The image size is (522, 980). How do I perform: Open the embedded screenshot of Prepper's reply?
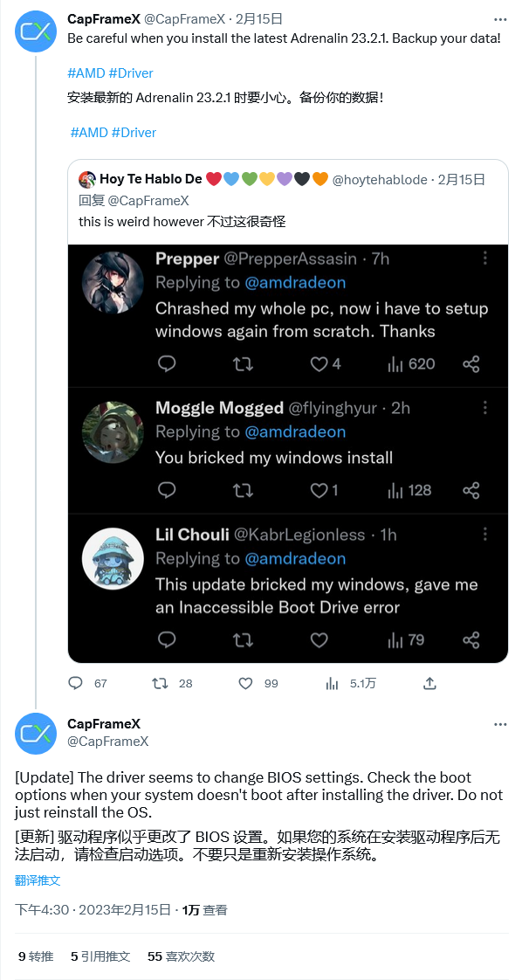pyautogui.click(x=288, y=453)
